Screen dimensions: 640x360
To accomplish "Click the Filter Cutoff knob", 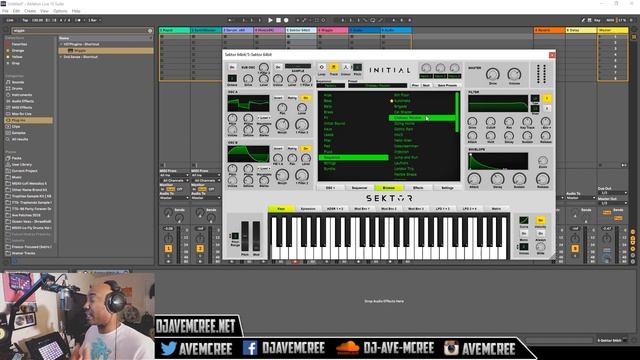I will coord(490,122).
